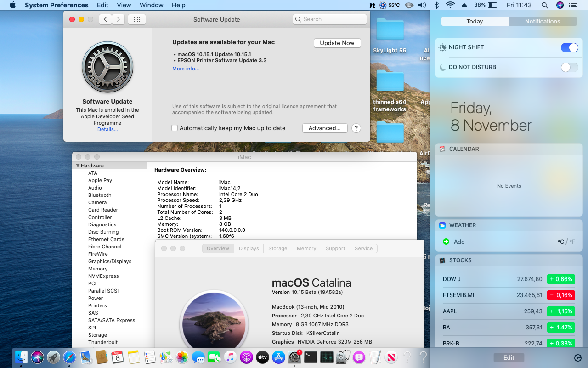Turn off Night Shift switch
Image resolution: width=588 pixels, height=368 pixels.
(570, 47)
